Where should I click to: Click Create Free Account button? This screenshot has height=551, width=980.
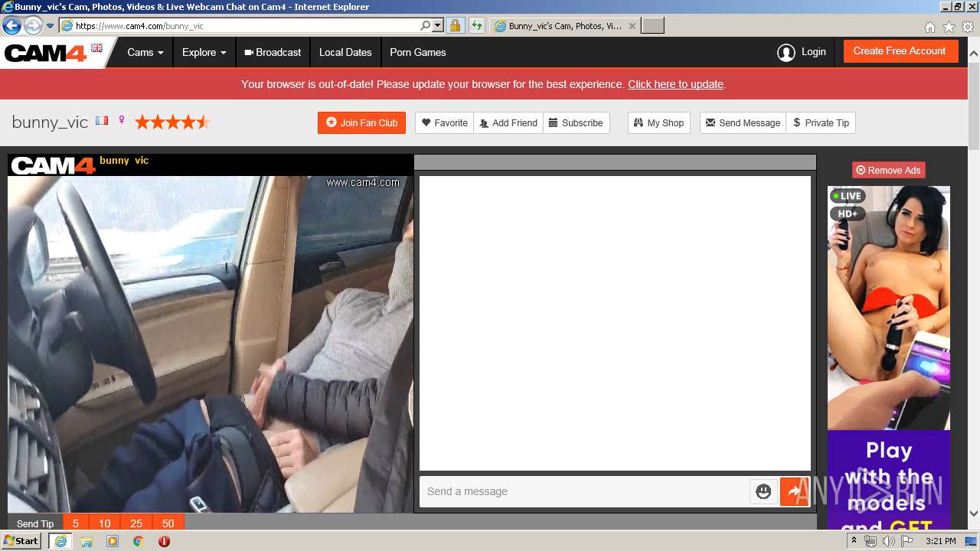click(900, 51)
